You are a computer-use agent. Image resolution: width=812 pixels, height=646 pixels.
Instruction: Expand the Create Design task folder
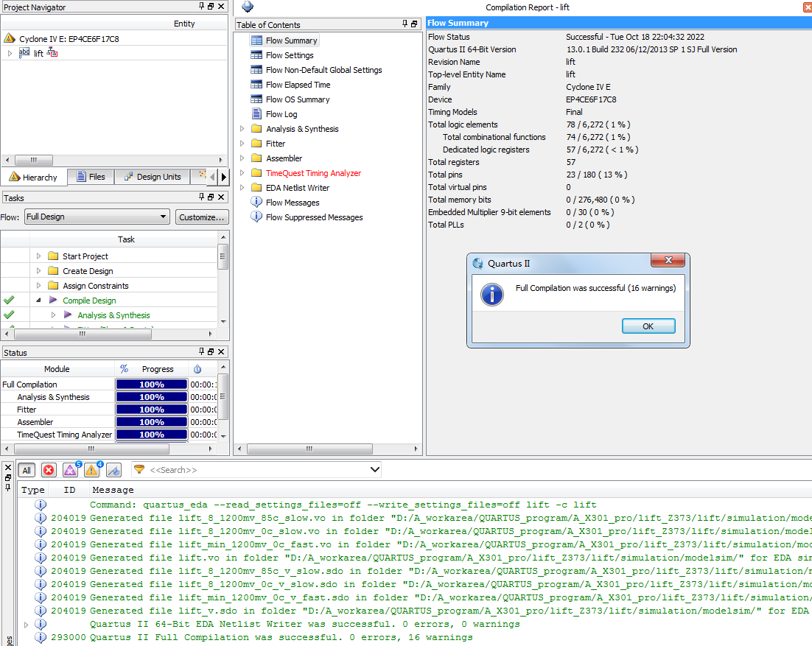point(38,271)
